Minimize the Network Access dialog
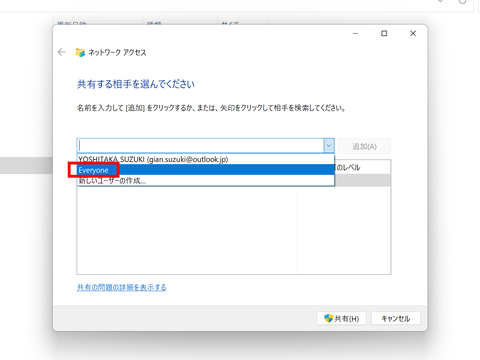480x360 pixels. [x=355, y=33]
